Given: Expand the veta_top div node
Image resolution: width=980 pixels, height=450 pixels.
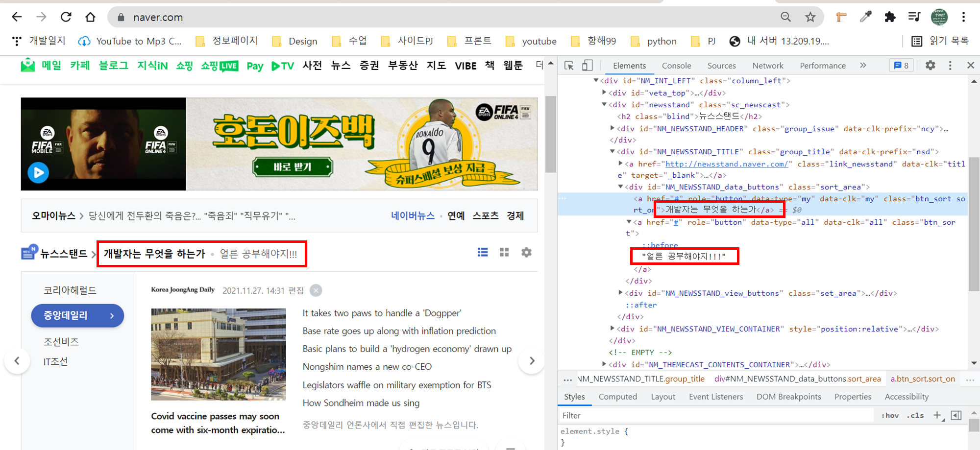Looking at the screenshot, I should [x=604, y=92].
